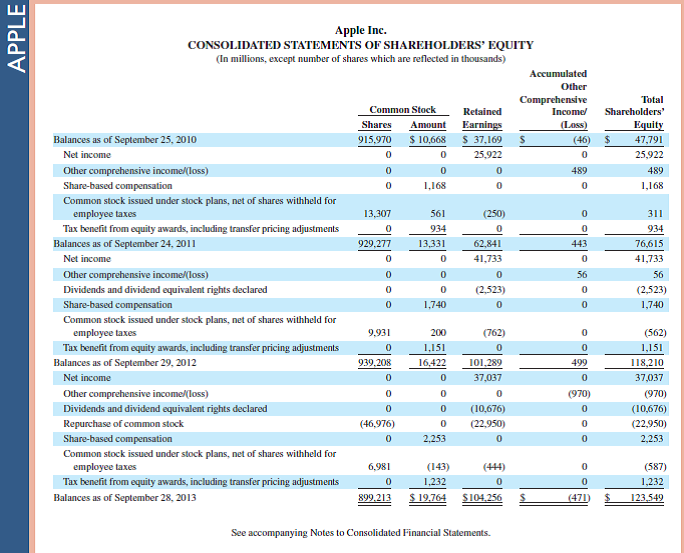
Task: Click final amount $ 19,764
Action: point(428,498)
